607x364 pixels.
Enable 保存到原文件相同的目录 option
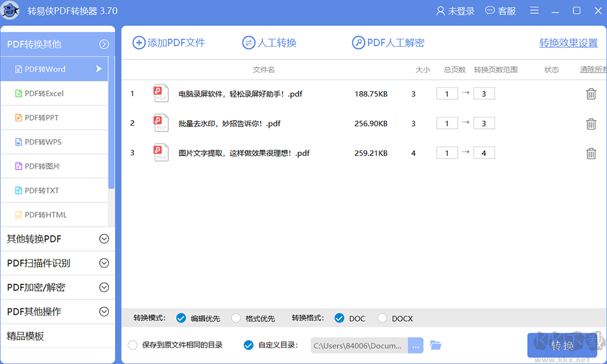133,346
